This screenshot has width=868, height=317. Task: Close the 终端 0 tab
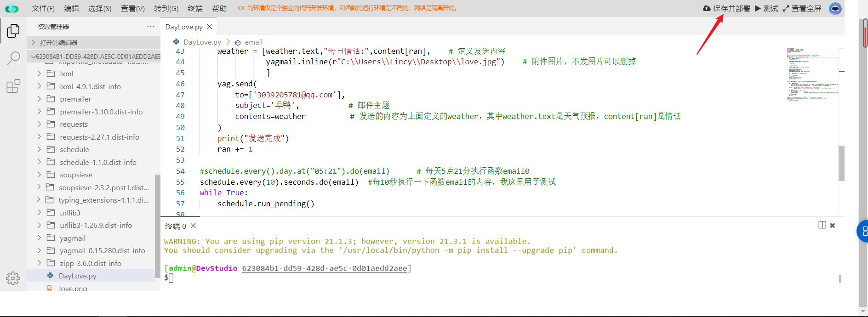point(193,226)
